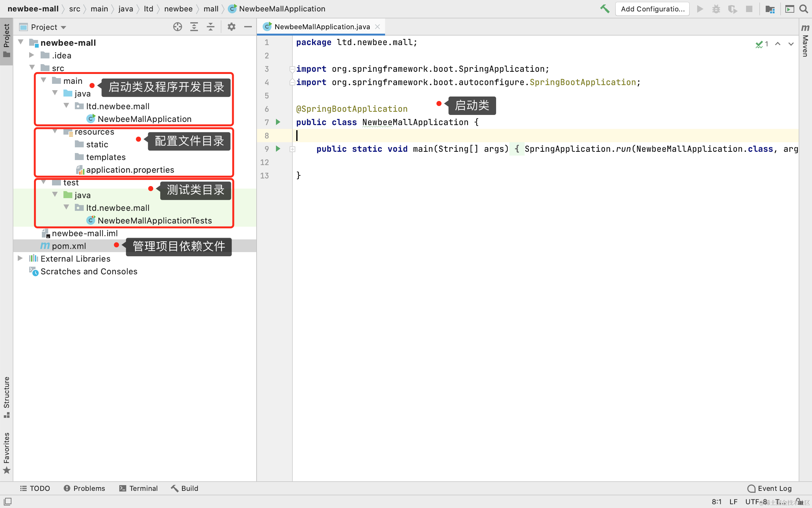Click the 8:1 line column indicator
Image resolution: width=812 pixels, height=508 pixels.
(717, 502)
